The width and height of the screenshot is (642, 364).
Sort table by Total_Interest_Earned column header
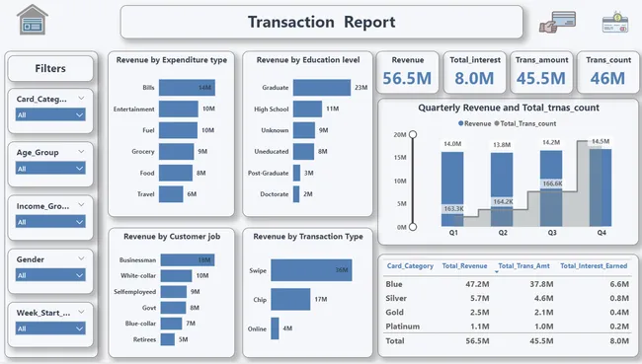click(594, 265)
